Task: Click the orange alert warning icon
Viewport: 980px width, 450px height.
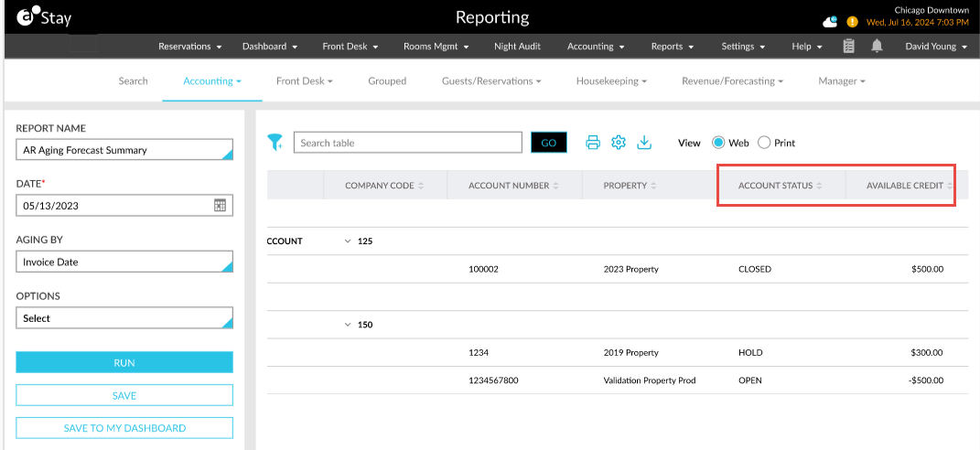Action: click(852, 23)
